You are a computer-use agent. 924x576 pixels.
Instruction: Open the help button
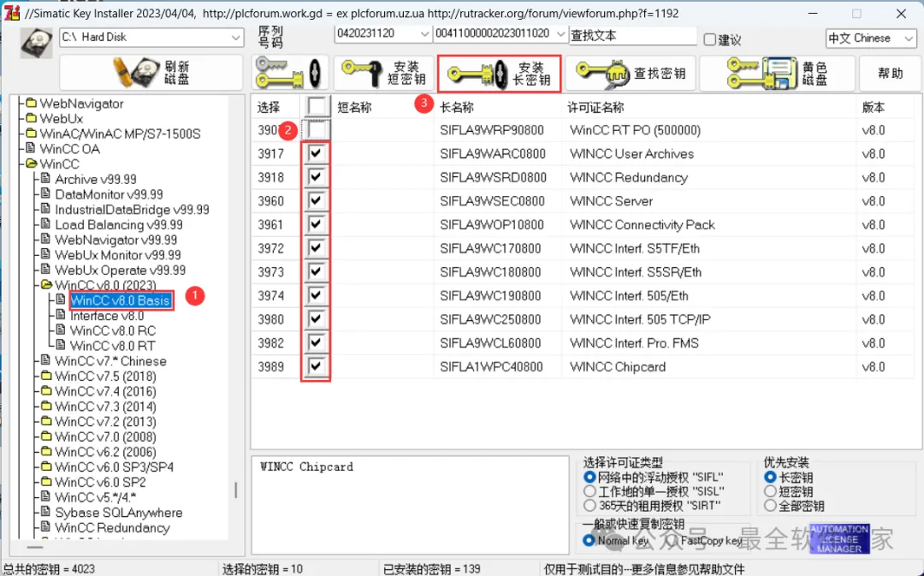point(890,73)
